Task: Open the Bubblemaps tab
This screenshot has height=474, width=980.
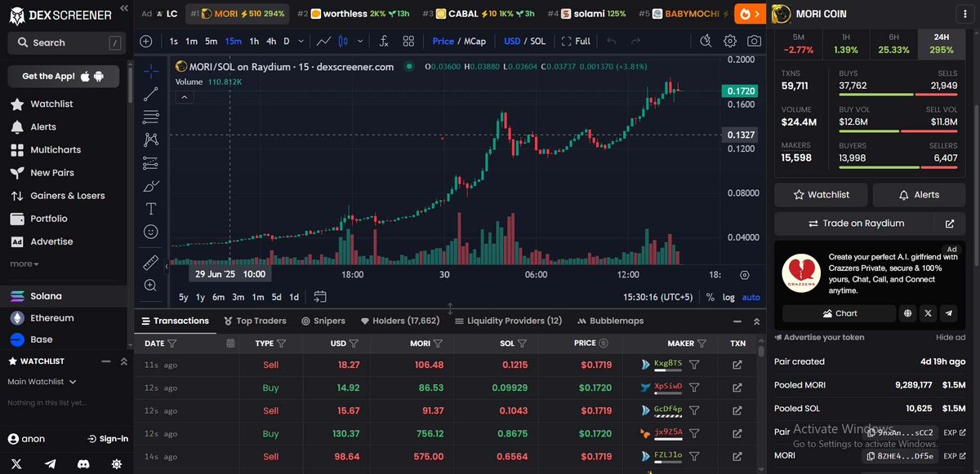Action: 611,321
